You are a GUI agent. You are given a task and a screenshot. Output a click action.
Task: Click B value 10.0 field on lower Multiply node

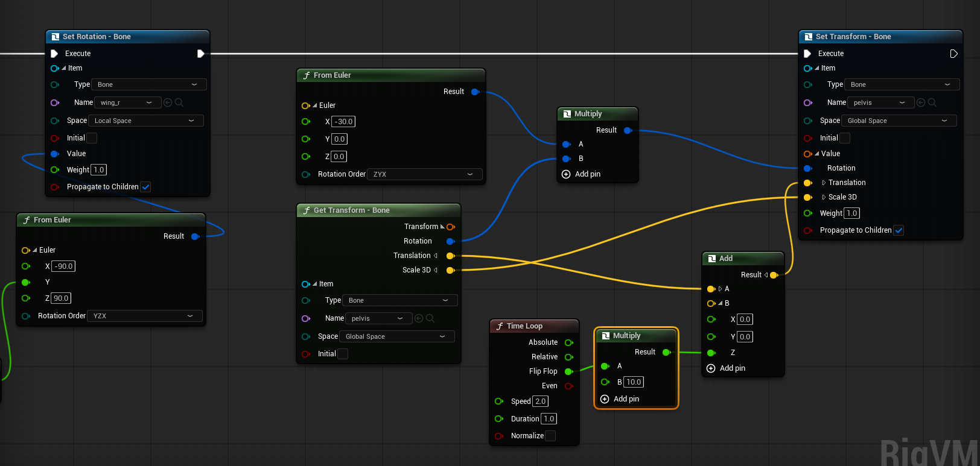(x=634, y=382)
